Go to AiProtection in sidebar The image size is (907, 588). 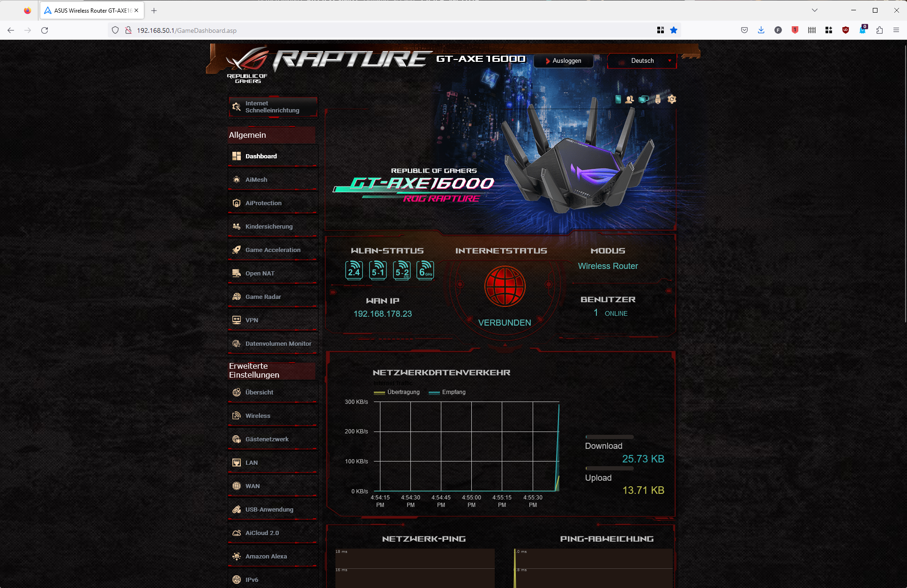pyautogui.click(x=263, y=203)
